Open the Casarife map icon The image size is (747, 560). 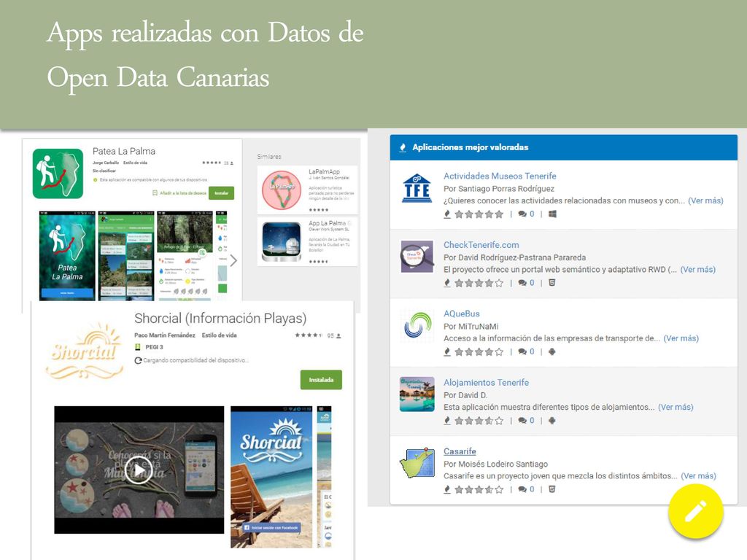coord(417,463)
